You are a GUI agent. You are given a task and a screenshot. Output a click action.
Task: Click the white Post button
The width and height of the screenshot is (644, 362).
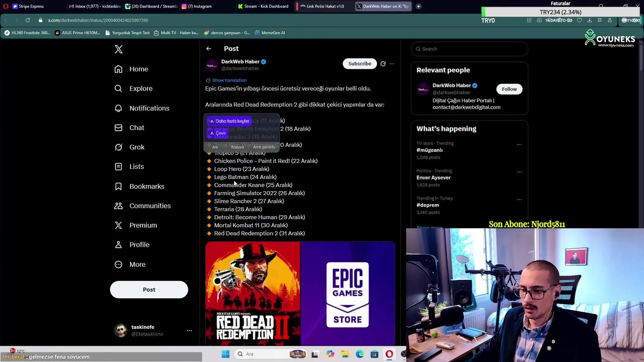click(149, 290)
